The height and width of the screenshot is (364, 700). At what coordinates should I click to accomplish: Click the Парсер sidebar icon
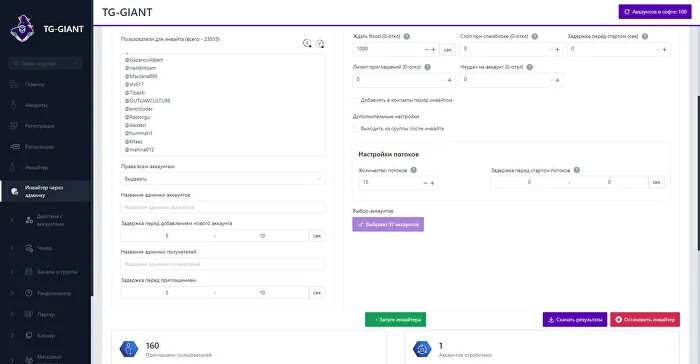tap(29, 314)
